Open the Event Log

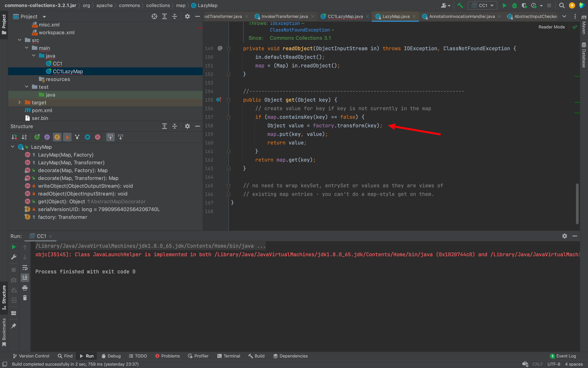(x=563, y=356)
